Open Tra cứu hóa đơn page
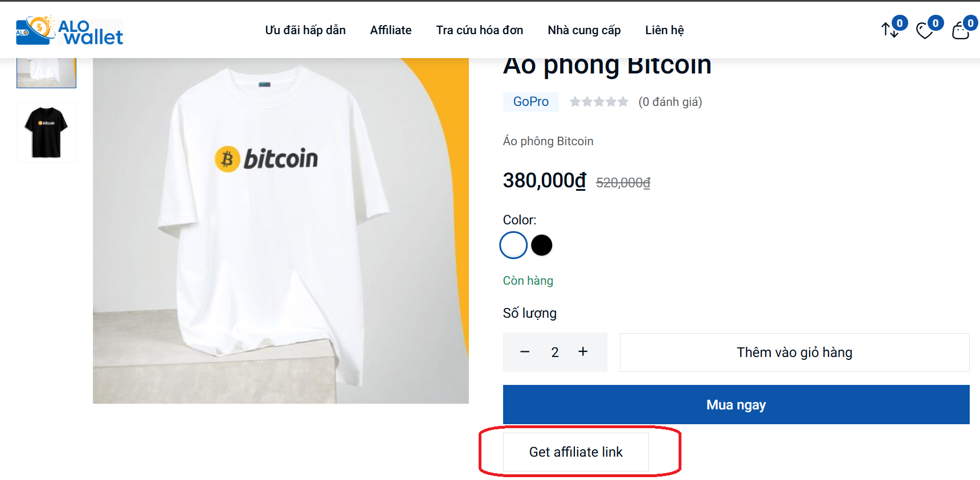 [480, 30]
